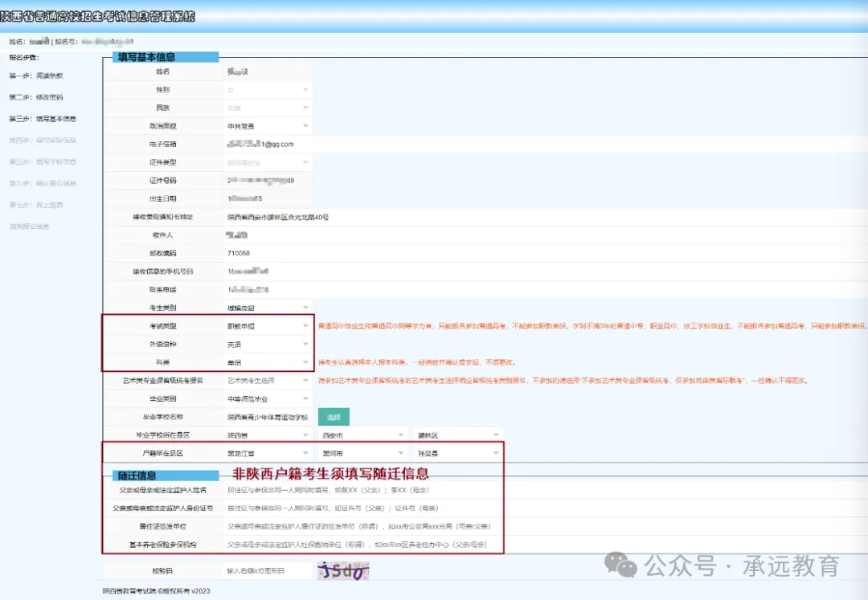868x600 pixels.
Task: Open the 证件类型 dropdown
Action: tap(268, 162)
